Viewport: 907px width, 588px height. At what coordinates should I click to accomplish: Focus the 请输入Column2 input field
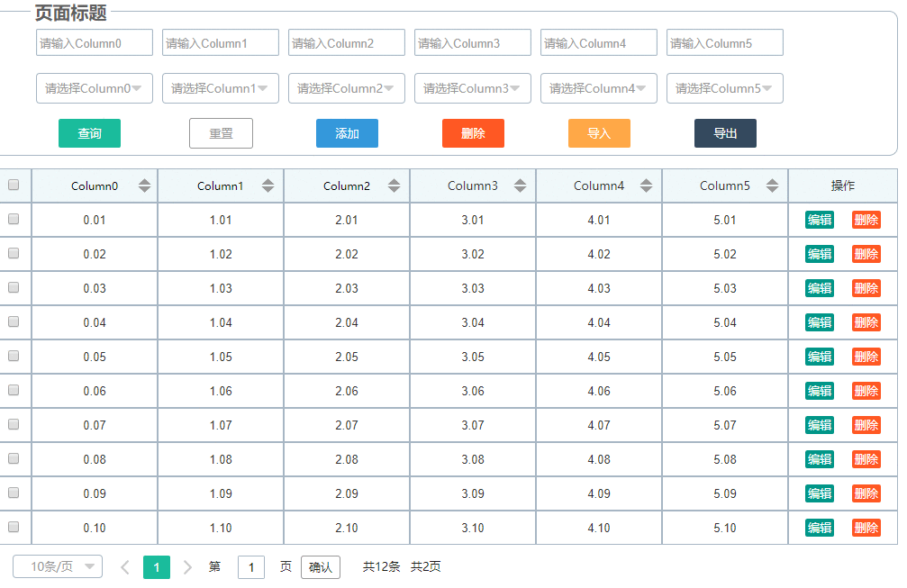coord(347,43)
